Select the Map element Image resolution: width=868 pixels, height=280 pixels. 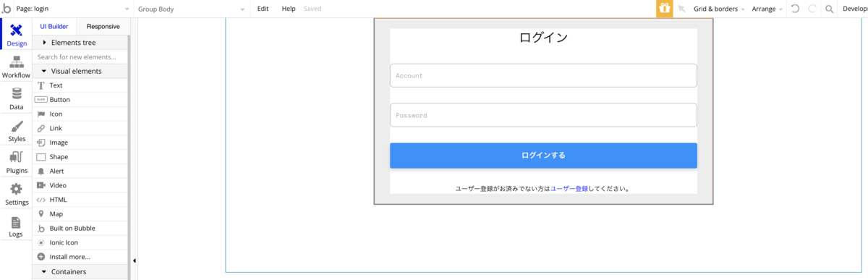pyautogui.click(x=80, y=214)
